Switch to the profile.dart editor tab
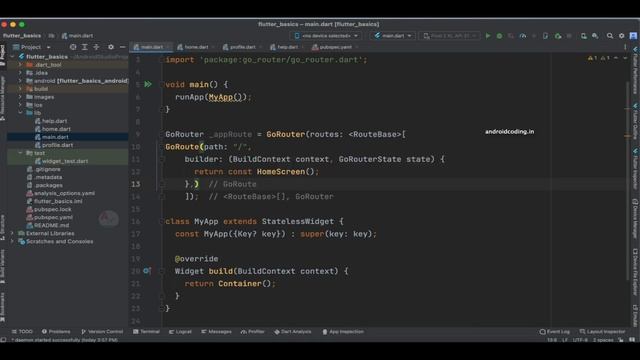Image resolution: width=640 pixels, height=360 pixels. click(242, 47)
